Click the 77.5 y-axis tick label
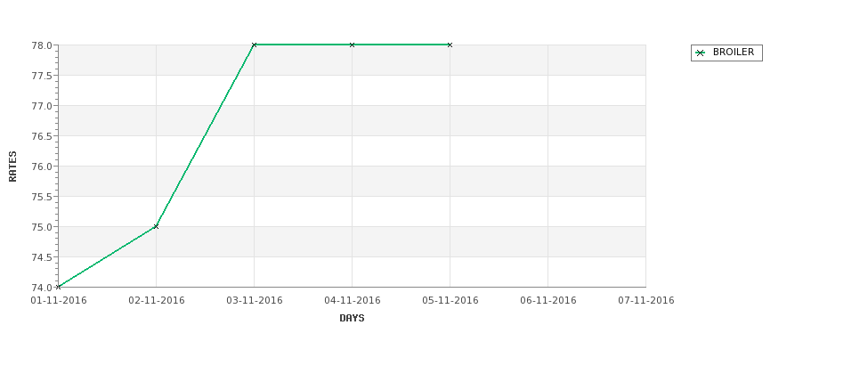868x382 pixels. 42,76
